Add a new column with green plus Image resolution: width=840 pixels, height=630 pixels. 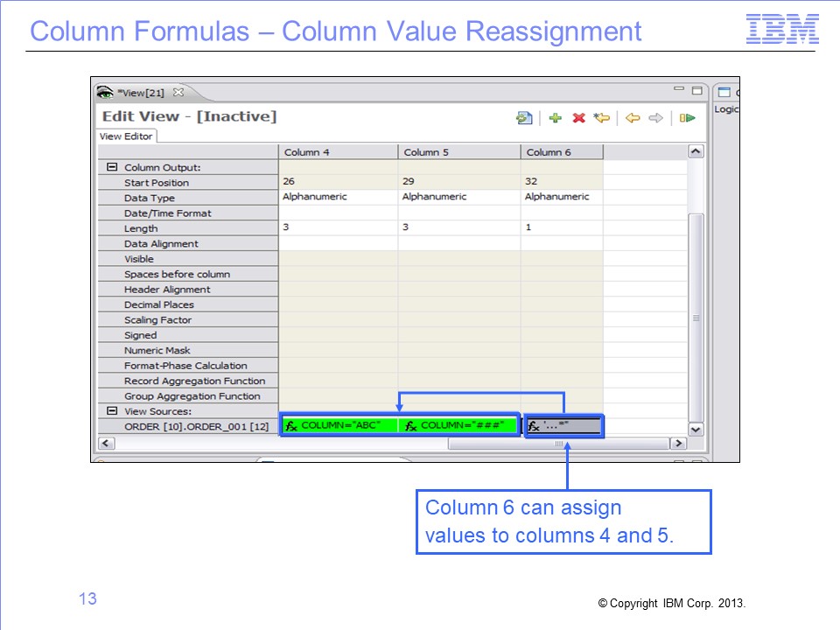click(x=556, y=118)
